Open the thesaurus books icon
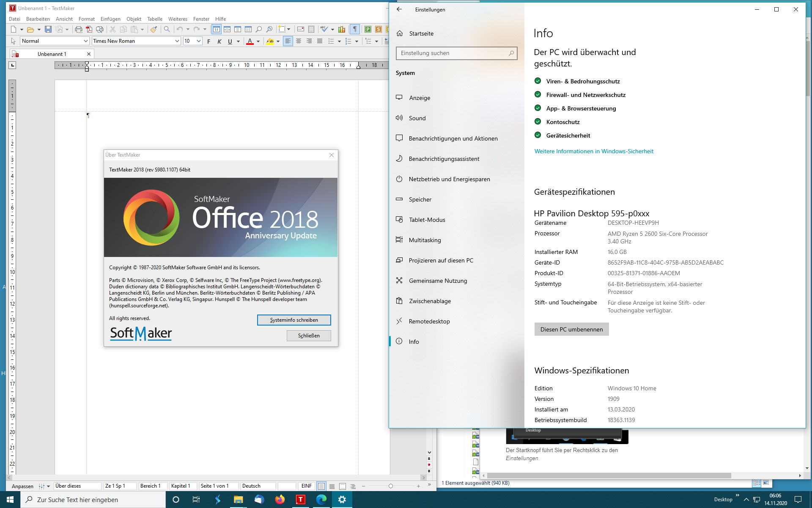 tap(342, 29)
